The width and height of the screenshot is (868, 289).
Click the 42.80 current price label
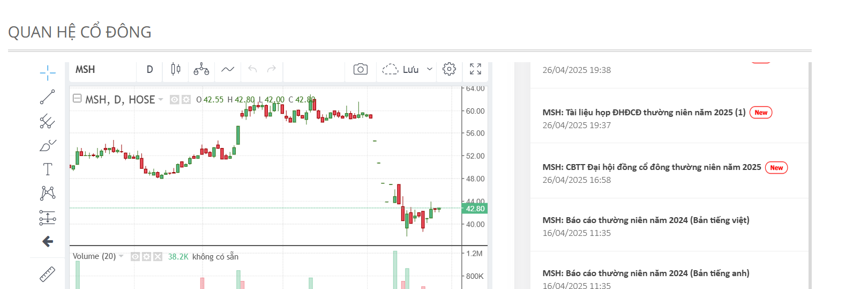tap(475, 209)
